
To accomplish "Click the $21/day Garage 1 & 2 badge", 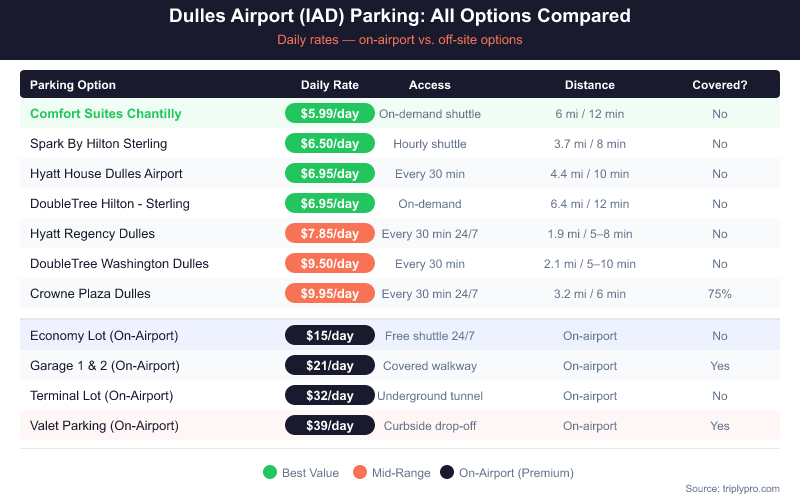I will [x=330, y=366].
